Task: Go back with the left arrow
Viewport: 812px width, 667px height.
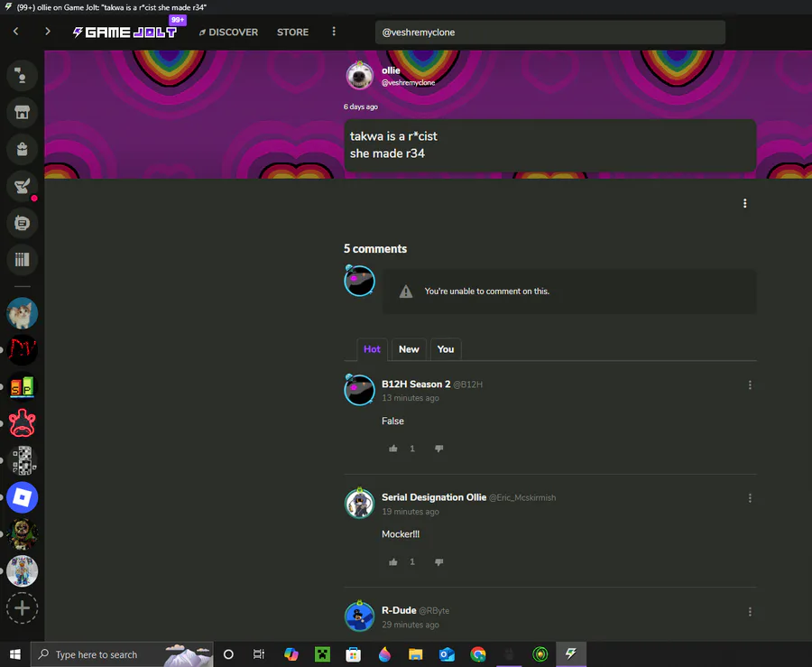Action: (x=16, y=32)
